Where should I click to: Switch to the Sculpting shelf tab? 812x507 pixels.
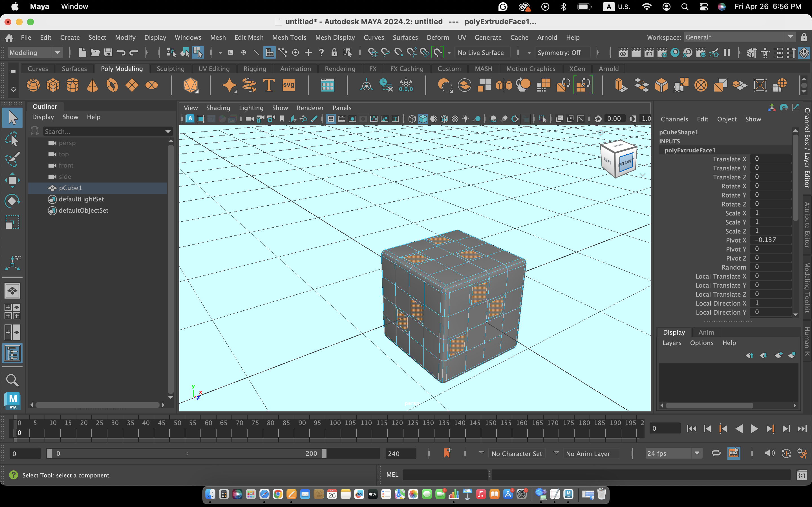(x=170, y=69)
